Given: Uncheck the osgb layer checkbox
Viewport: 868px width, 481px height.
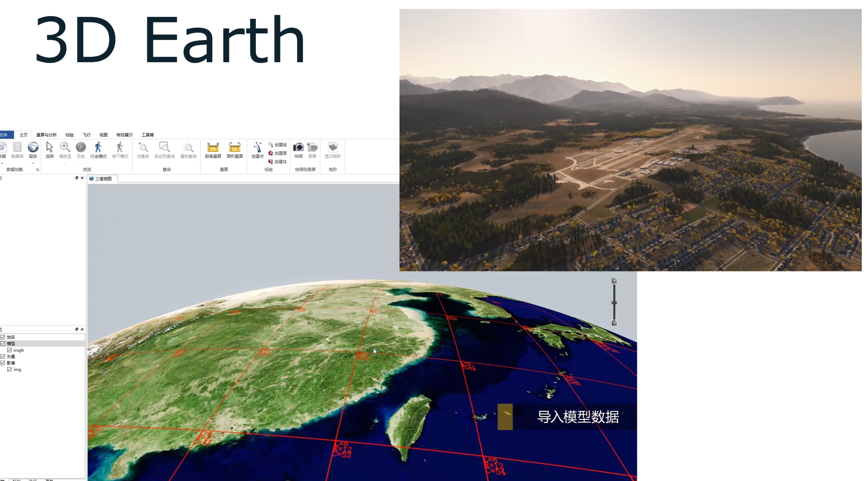Looking at the screenshot, I should (10, 350).
